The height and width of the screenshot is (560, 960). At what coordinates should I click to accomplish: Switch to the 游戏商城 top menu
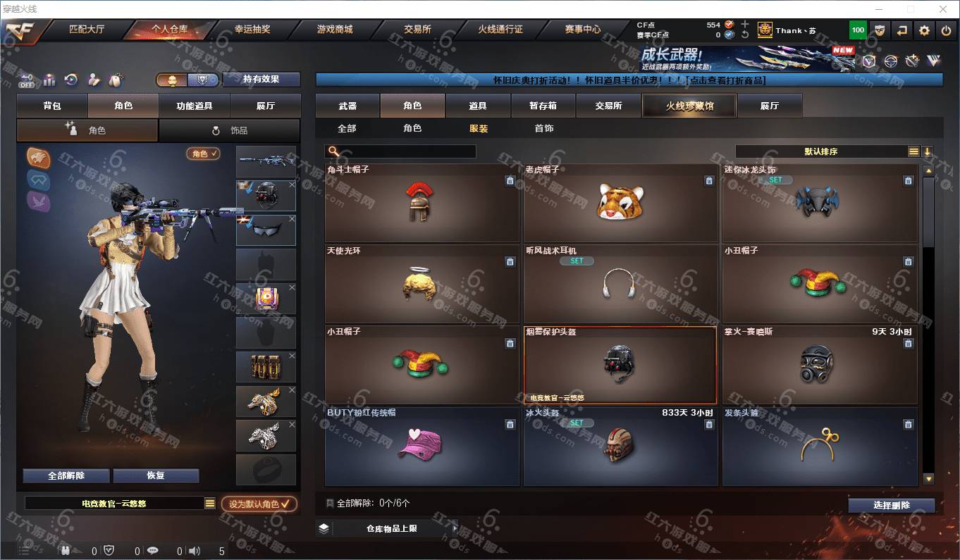[x=335, y=30]
